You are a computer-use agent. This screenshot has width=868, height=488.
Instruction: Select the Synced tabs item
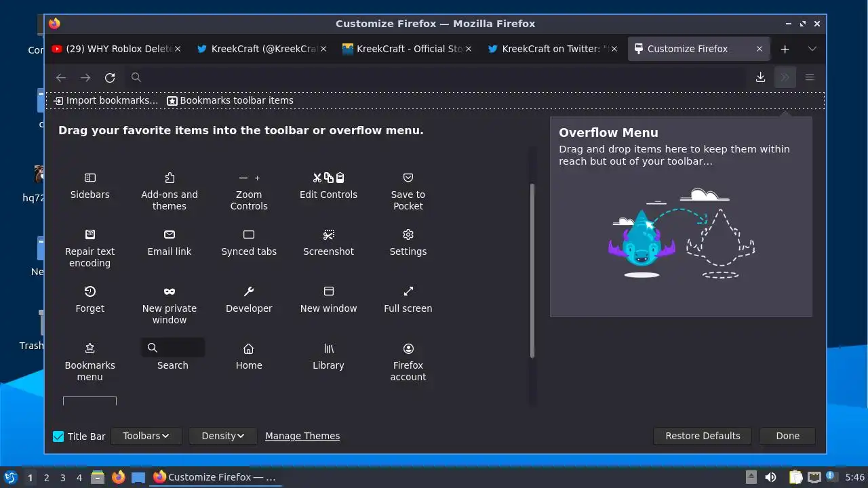(249, 243)
